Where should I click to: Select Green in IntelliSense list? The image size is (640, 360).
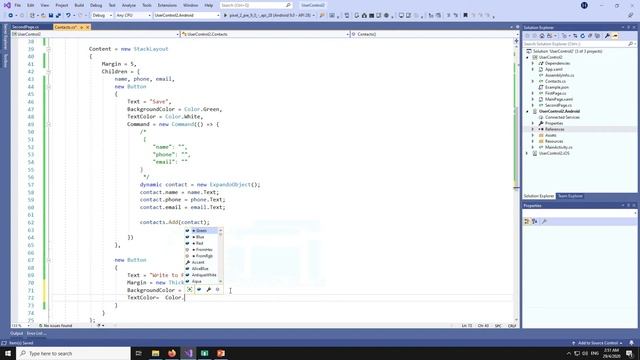coord(201,231)
